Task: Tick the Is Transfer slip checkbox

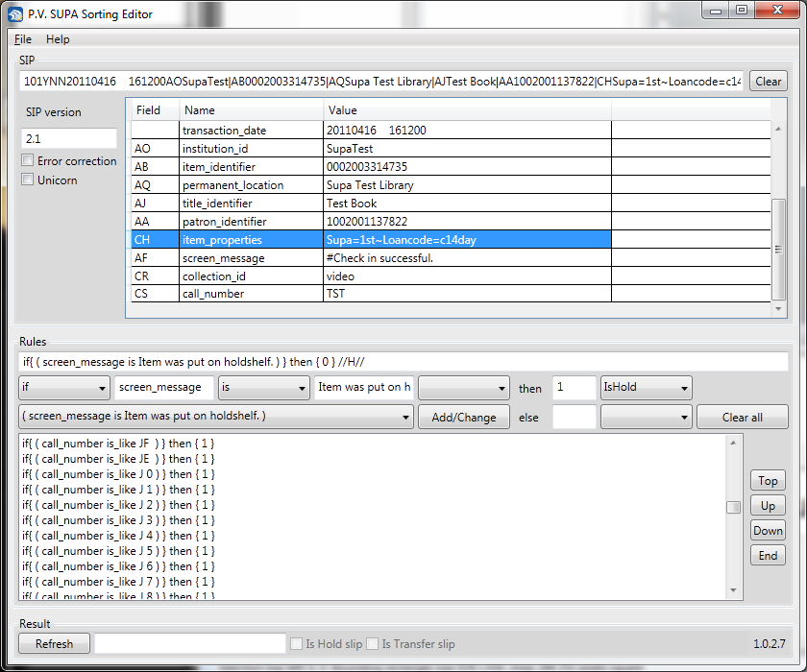Action: (373, 644)
